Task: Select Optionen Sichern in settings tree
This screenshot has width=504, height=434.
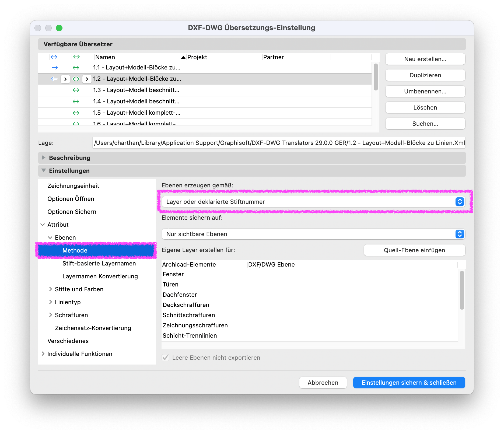Action: point(72,212)
